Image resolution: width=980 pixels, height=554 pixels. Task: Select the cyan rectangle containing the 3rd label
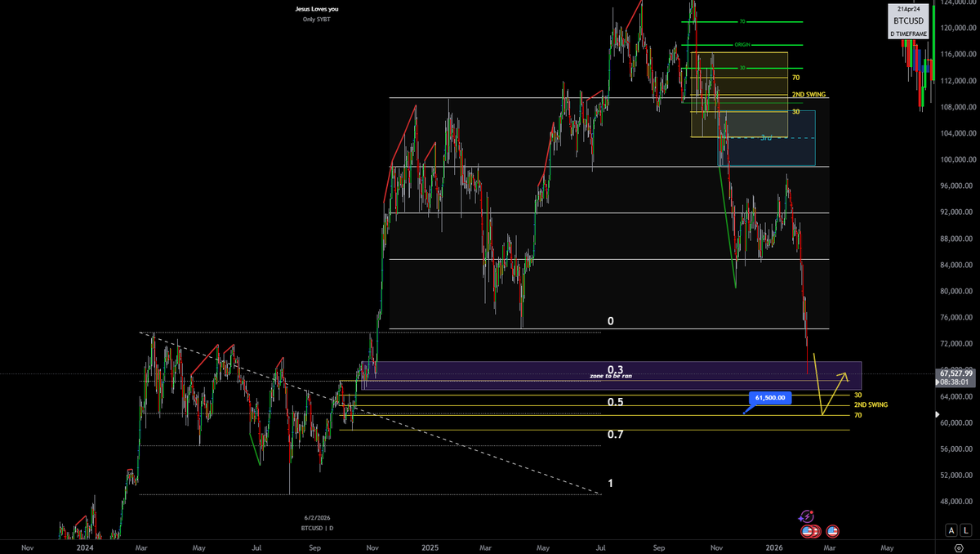click(x=766, y=138)
